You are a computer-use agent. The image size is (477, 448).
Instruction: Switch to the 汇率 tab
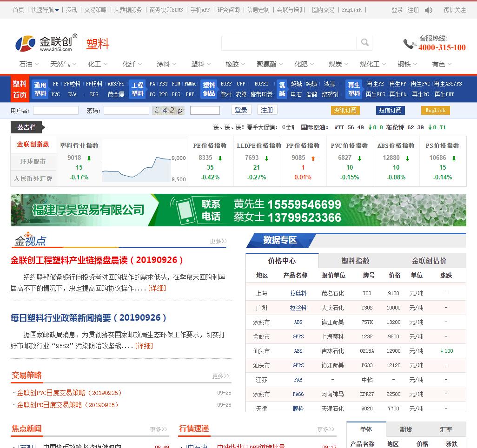[446, 429]
